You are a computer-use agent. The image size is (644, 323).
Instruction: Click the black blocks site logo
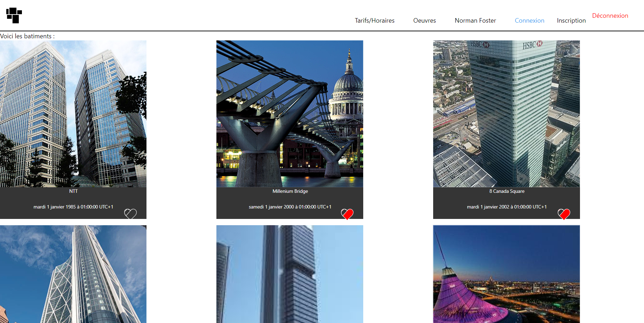(x=14, y=15)
